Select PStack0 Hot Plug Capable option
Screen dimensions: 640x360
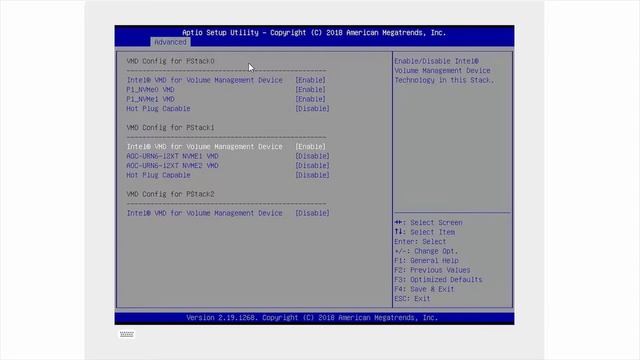158,109
